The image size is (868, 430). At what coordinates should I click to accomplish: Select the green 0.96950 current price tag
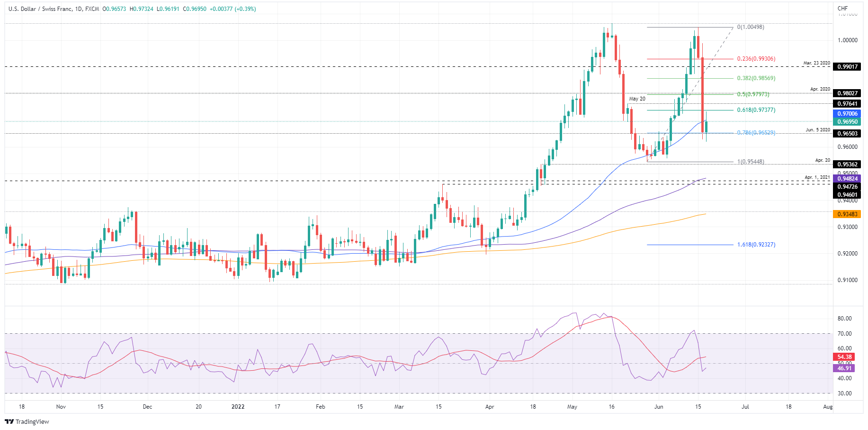pyautogui.click(x=847, y=122)
